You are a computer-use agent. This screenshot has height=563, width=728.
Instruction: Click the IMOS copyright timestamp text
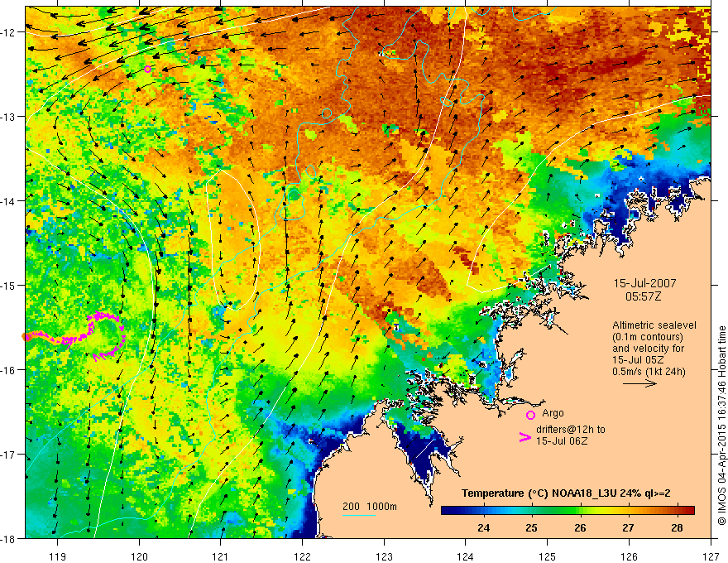click(x=721, y=425)
